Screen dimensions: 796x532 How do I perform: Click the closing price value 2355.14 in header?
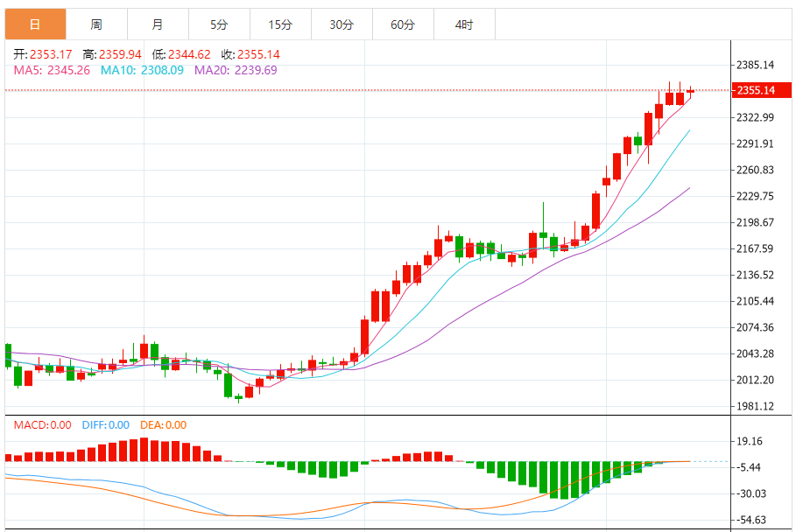[x=259, y=54]
